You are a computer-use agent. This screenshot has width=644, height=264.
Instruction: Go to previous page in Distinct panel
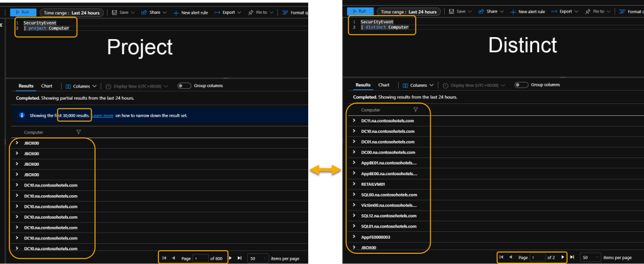pos(511,257)
